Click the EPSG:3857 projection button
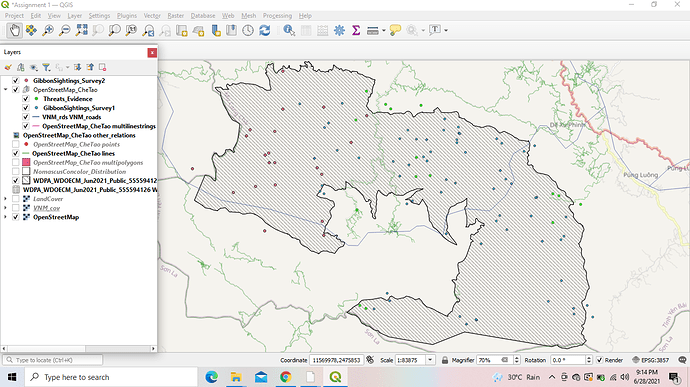This screenshot has width=690, height=387. click(650, 360)
